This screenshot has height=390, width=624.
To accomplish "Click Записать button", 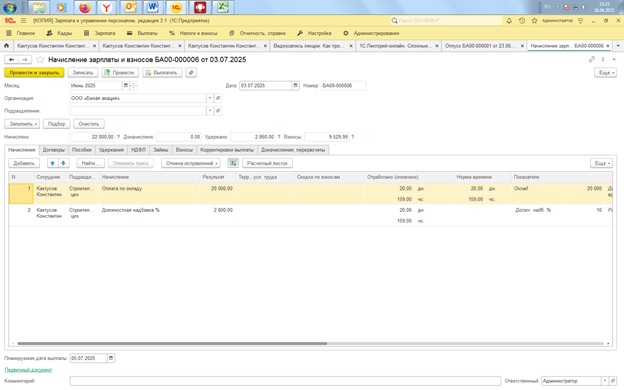I will (x=83, y=73).
